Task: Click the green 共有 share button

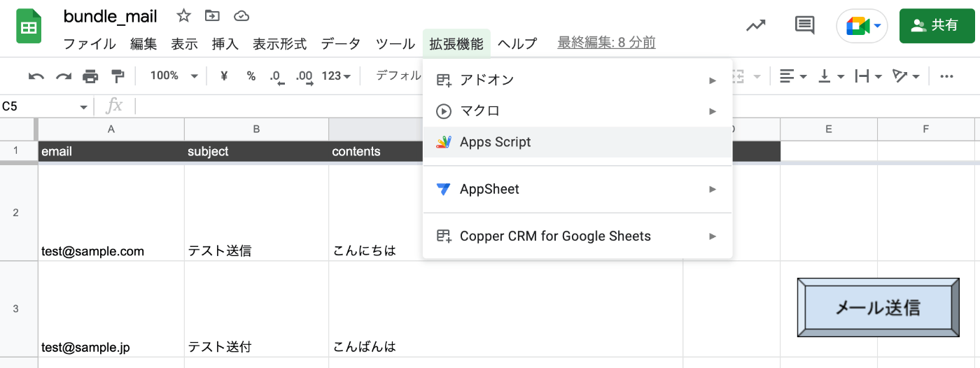Action: tap(935, 26)
